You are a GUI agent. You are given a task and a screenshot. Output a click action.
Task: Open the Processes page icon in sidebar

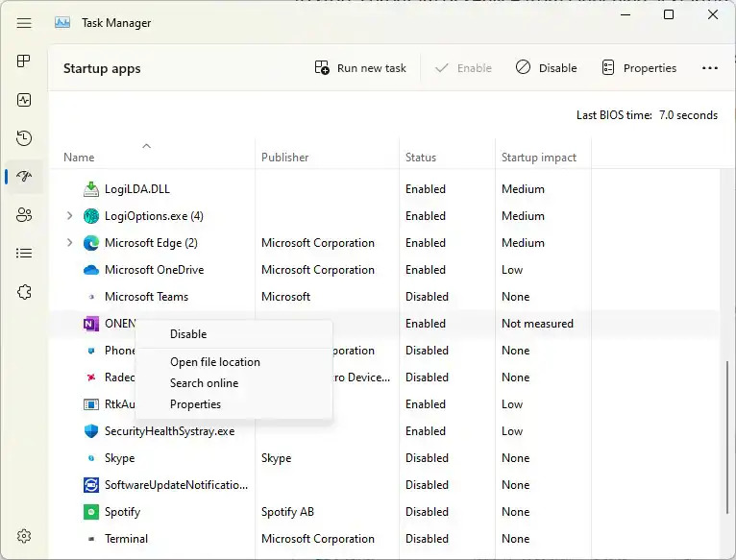[25, 61]
